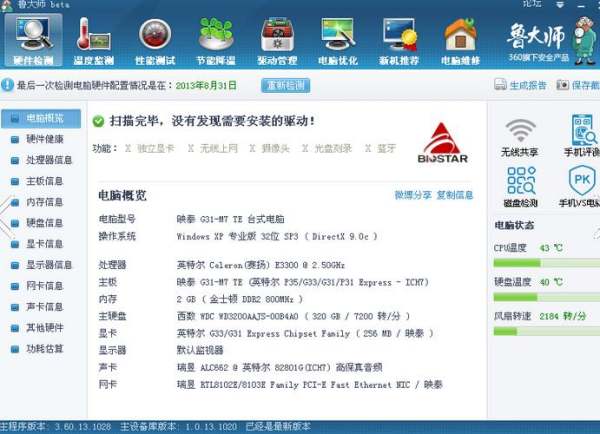Open 温度监测 temperature monitor icon
Image resolution: width=600 pixels, height=434 pixels.
click(94, 40)
